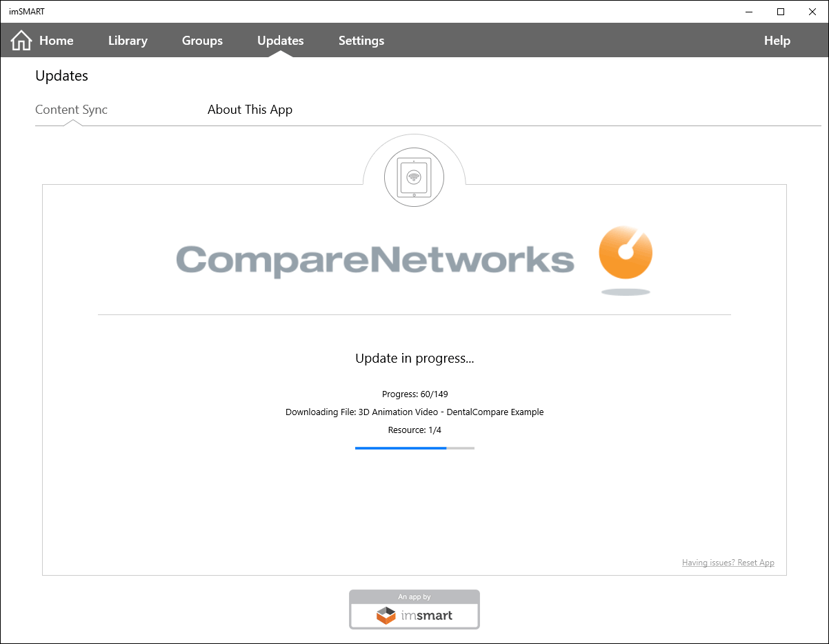
Task: Go to the Groups section
Action: (x=202, y=41)
